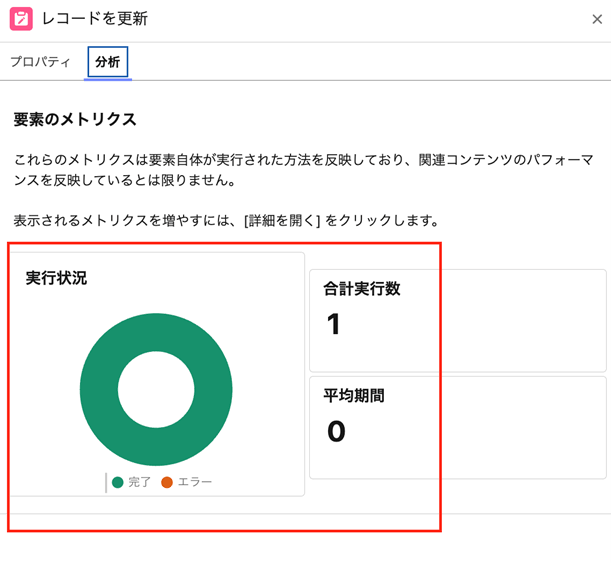Screen dimensions: 611x563
Task: Click the value 0 under 平均期間
Action: pos(336,431)
